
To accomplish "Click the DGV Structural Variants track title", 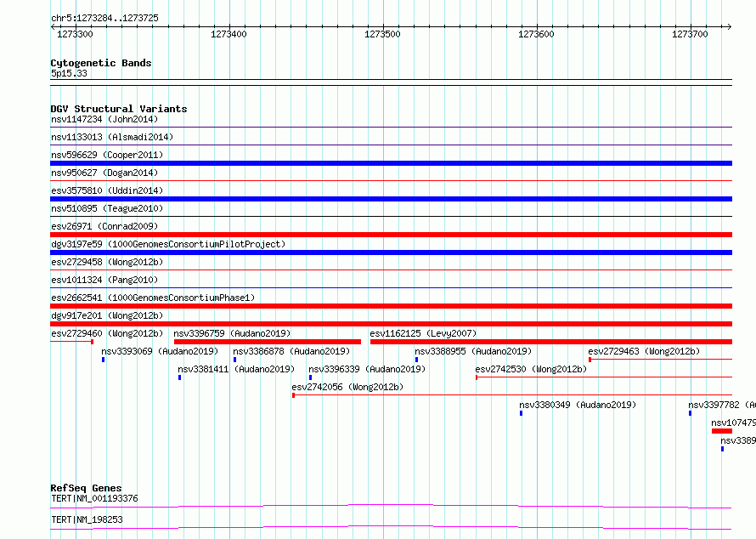I will (119, 109).
